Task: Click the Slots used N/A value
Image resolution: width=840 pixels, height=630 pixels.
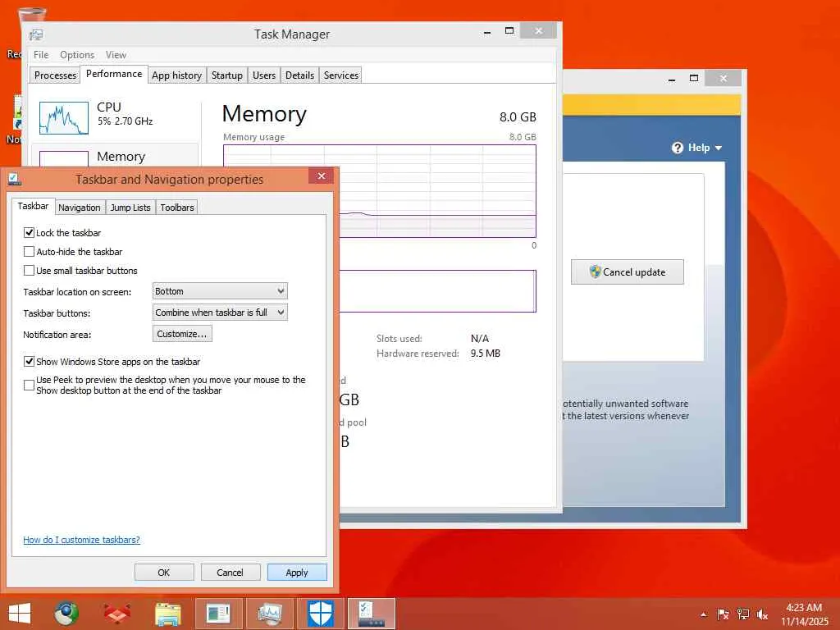Action: click(x=479, y=339)
